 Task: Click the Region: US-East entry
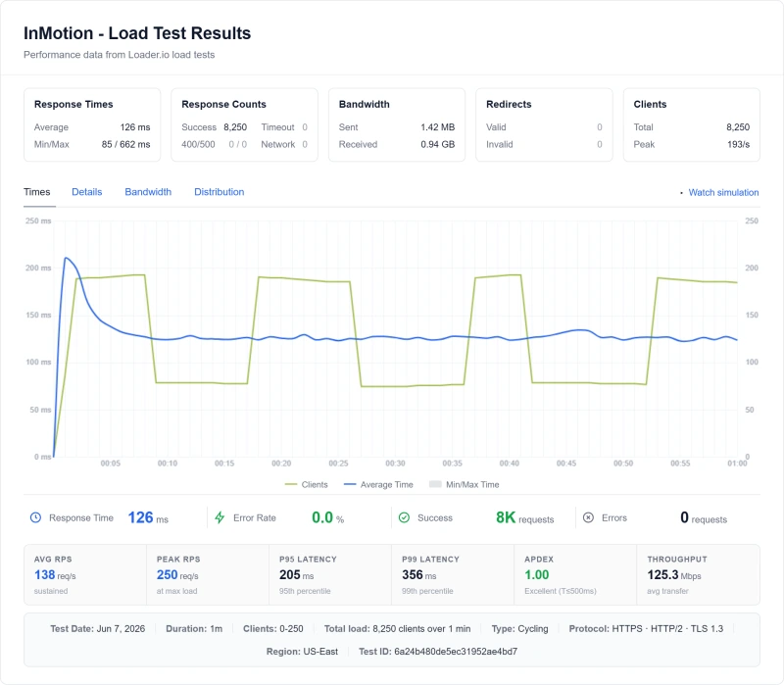302,652
